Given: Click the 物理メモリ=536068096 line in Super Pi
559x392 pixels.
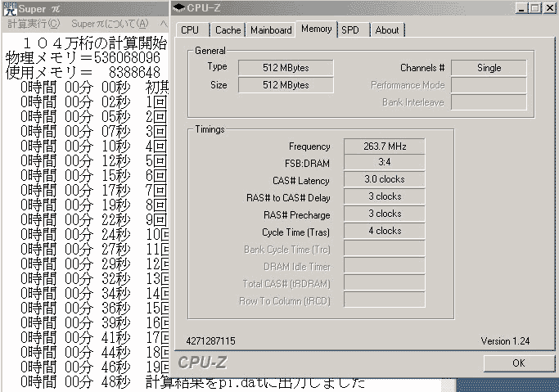Looking at the screenshot, I should tap(83, 57).
